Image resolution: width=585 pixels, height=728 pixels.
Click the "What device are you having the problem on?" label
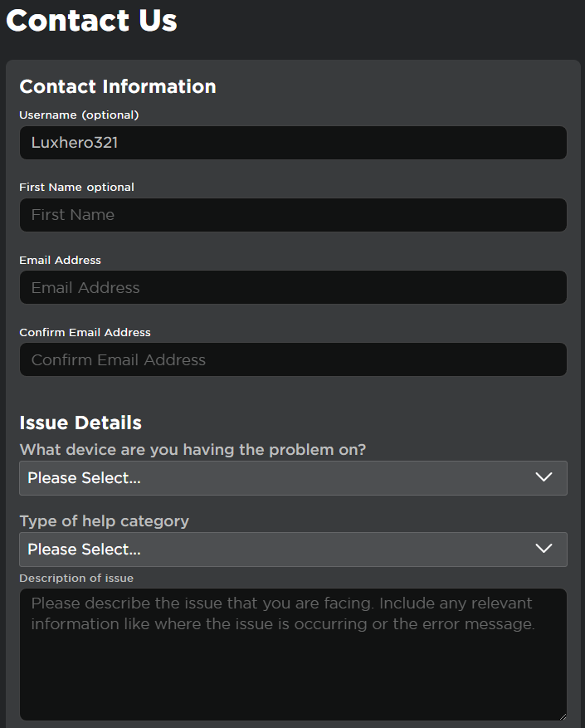pos(193,450)
